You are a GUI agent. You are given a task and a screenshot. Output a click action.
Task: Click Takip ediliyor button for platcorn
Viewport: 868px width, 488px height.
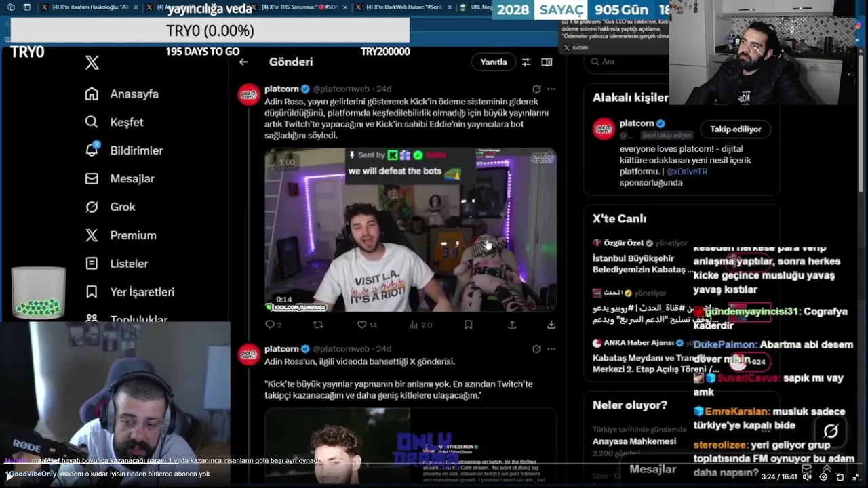[736, 129]
